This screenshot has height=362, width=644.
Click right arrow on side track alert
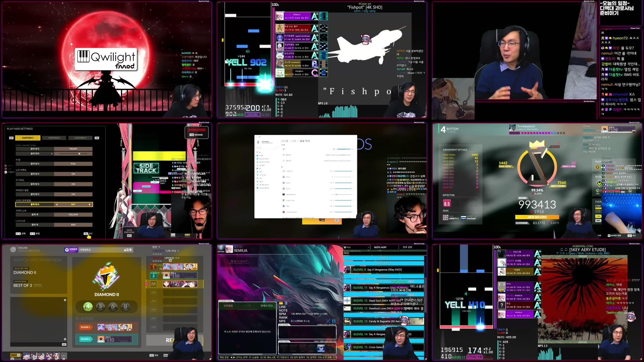[x=89, y=204]
